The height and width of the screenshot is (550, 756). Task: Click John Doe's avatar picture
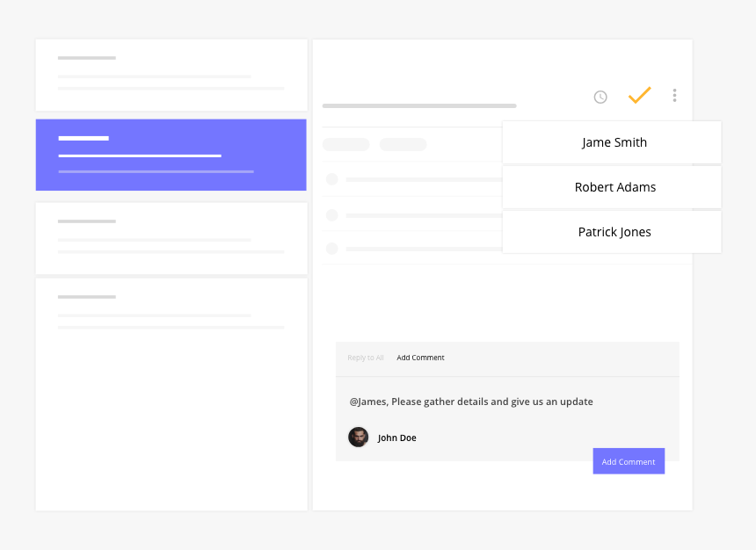click(x=358, y=437)
